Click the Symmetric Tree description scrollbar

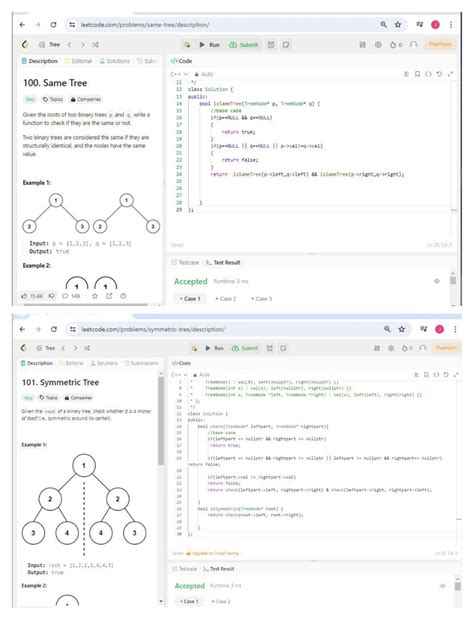click(161, 421)
